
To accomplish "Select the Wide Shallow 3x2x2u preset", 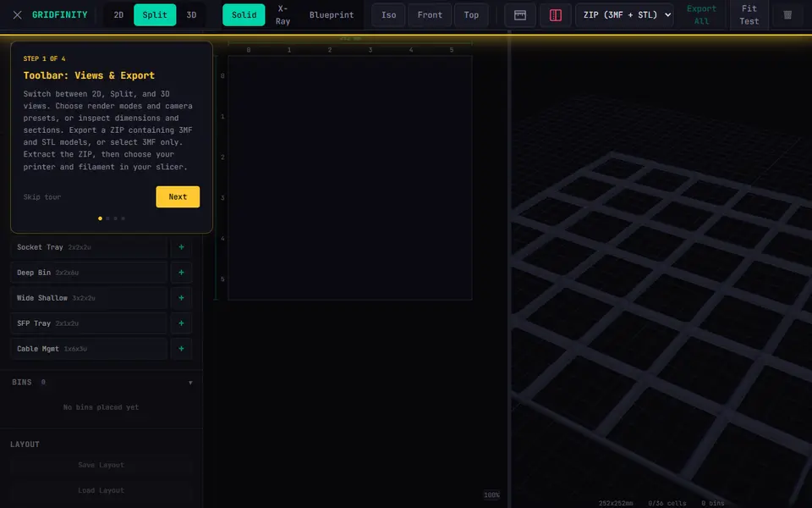I will point(89,298).
